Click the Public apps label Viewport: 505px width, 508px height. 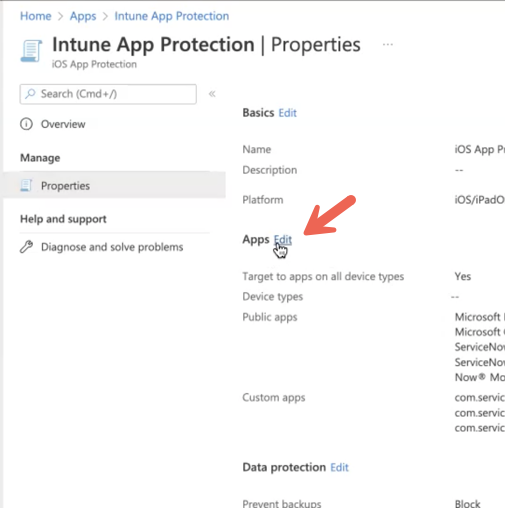coord(270,317)
